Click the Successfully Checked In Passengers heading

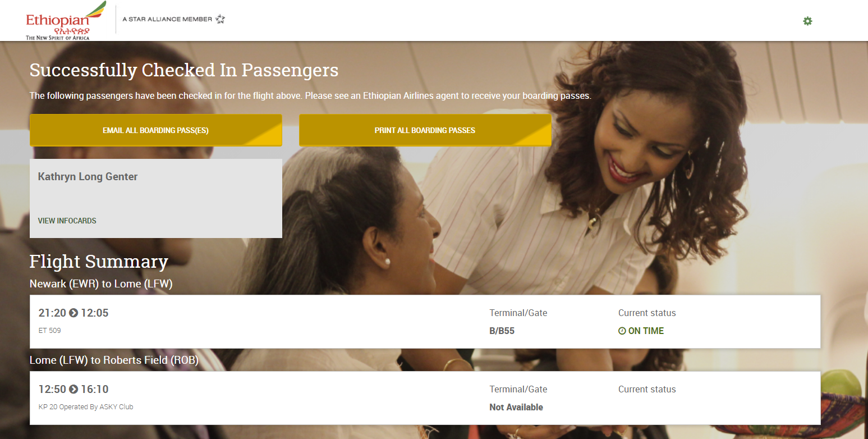pos(184,70)
